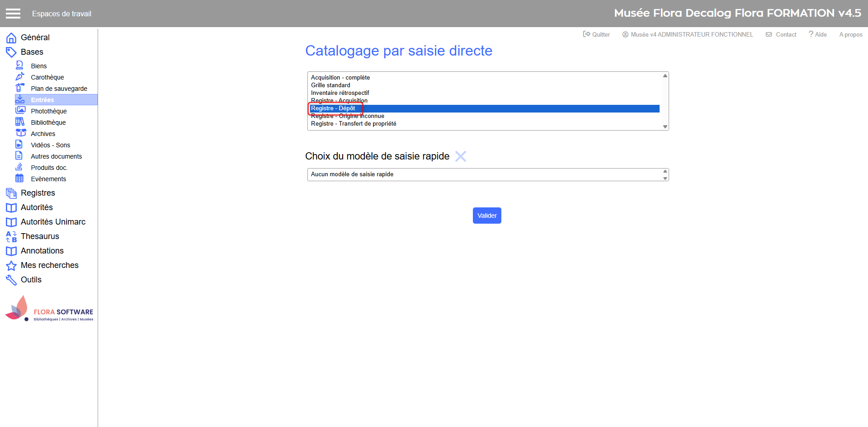Image resolution: width=868 pixels, height=427 pixels.
Task: Click the Quitter link
Action: (597, 34)
